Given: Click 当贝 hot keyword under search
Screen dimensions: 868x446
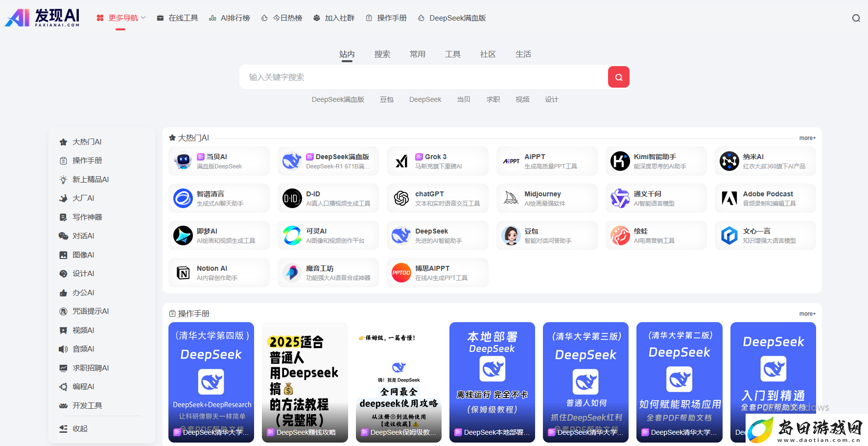Looking at the screenshot, I should point(464,99).
